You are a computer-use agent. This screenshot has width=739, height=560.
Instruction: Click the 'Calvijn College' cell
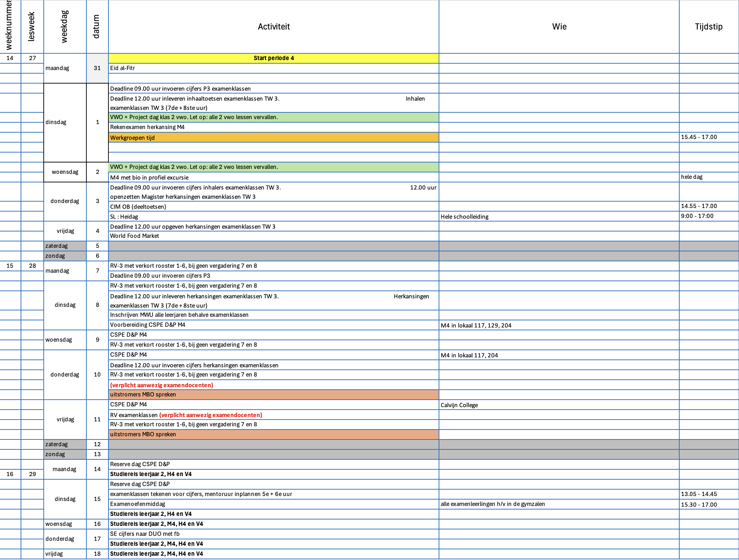pos(559,405)
